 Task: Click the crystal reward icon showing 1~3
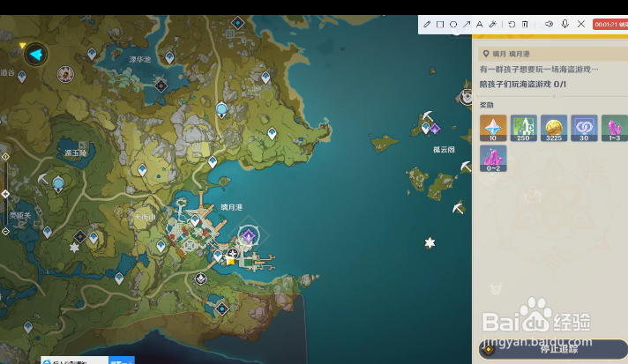(x=615, y=128)
